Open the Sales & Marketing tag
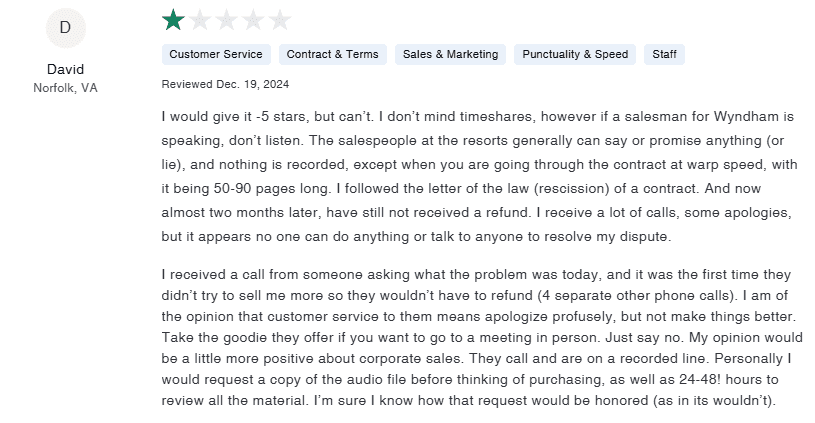Image resolution: width=815 pixels, height=423 pixels. (x=450, y=54)
